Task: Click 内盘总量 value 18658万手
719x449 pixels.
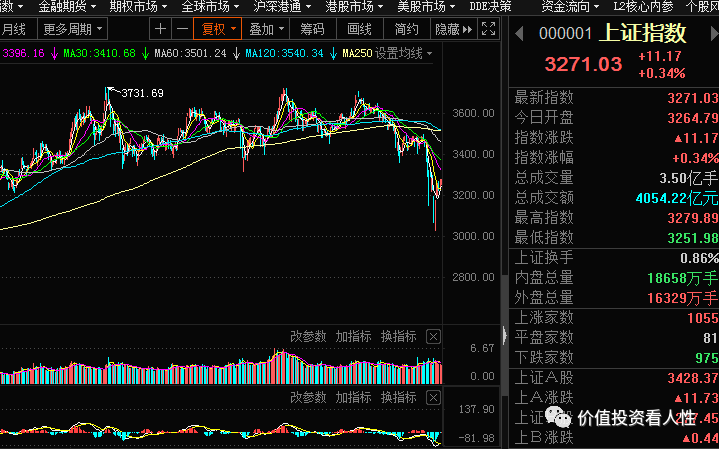Action: click(x=683, y=278)
